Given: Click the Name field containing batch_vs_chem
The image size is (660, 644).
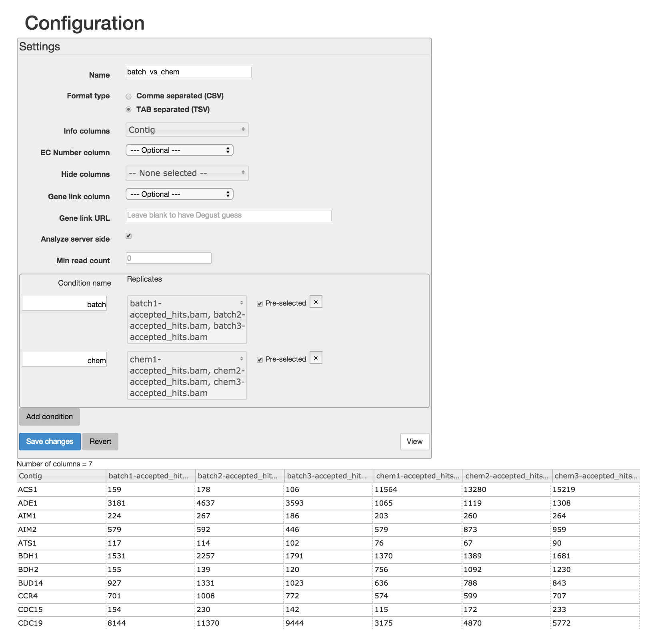Looking at the screenshot, I should click(188, 72).
